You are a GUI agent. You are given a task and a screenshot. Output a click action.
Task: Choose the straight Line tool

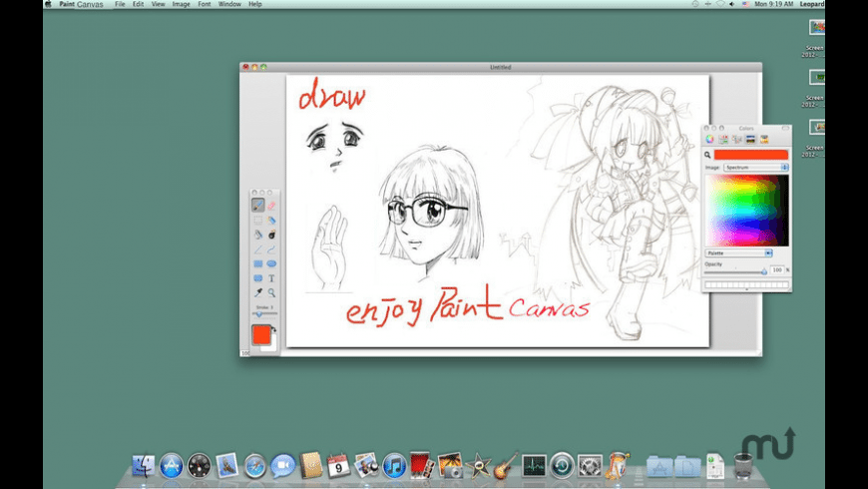pyautogui.click(x=258, y=249)
